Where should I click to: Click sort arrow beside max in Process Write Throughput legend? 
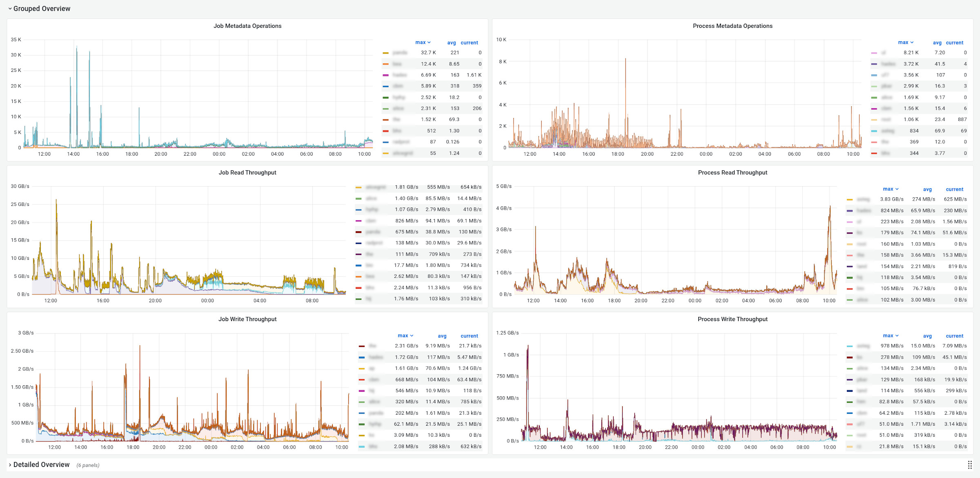pos(897,336)
